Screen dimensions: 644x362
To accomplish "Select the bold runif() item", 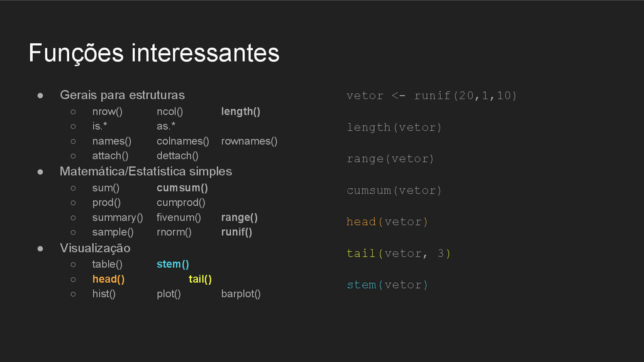I will (236, 233).
